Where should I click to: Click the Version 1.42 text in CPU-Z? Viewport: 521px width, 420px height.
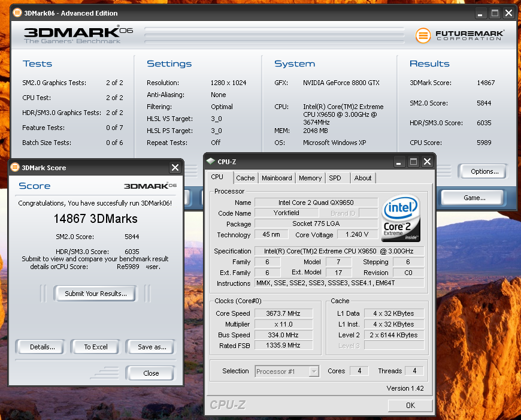[405, 388]
